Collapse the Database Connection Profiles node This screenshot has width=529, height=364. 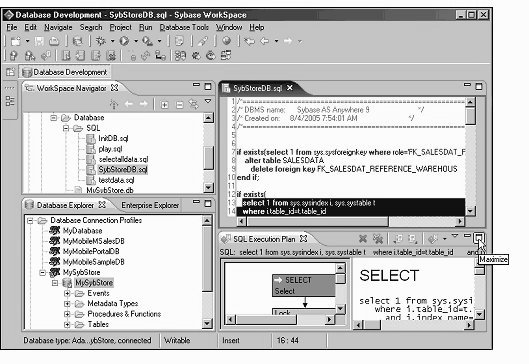coord(30,221)
